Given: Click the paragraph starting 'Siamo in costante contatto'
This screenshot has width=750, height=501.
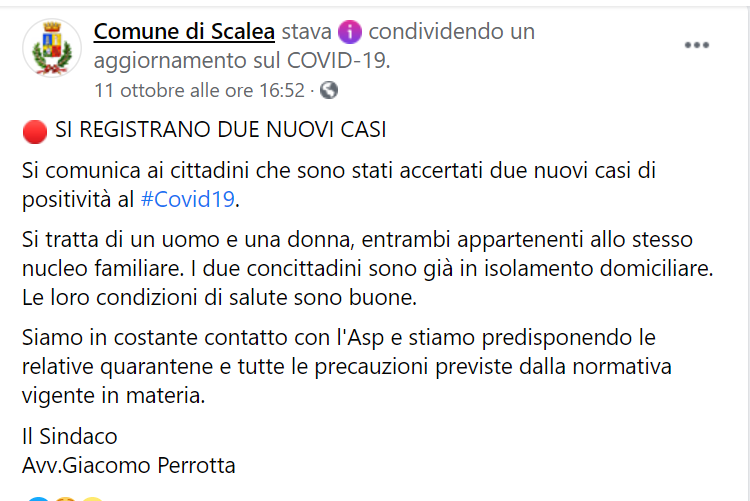Looking at the screenshot, I should (x=347, y=367).
